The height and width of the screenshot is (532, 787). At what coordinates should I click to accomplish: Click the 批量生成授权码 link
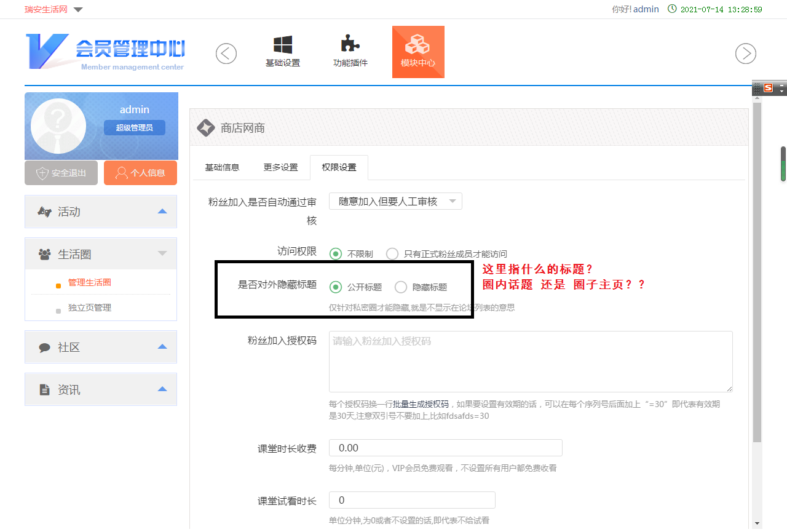point(421,405)
